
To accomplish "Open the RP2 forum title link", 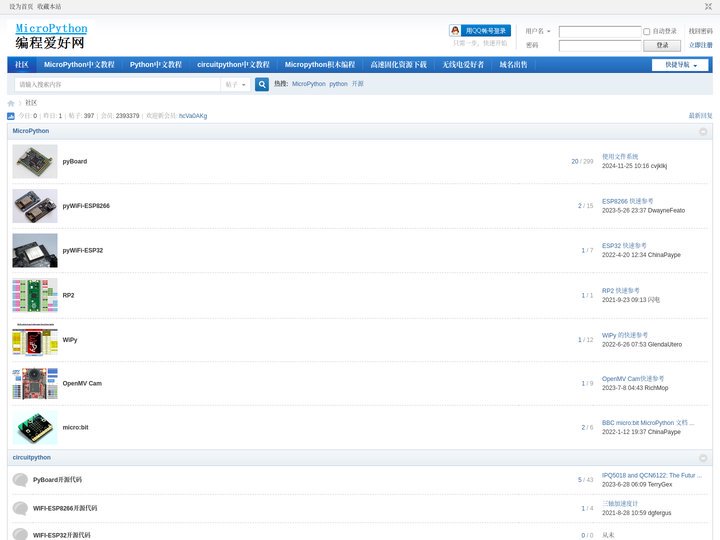I will [x=68, y=295].
